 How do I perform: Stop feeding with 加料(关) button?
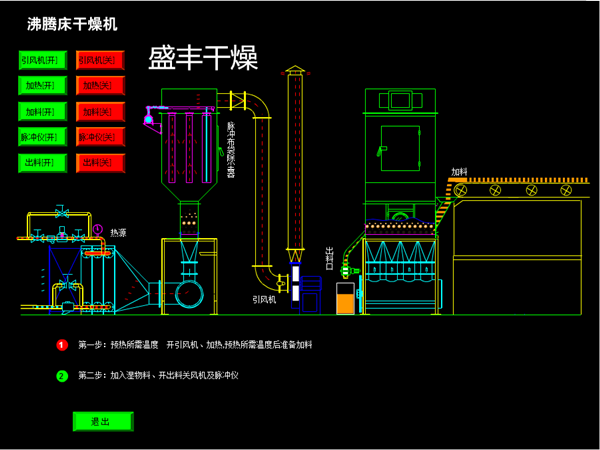click(x=101, y=111)
